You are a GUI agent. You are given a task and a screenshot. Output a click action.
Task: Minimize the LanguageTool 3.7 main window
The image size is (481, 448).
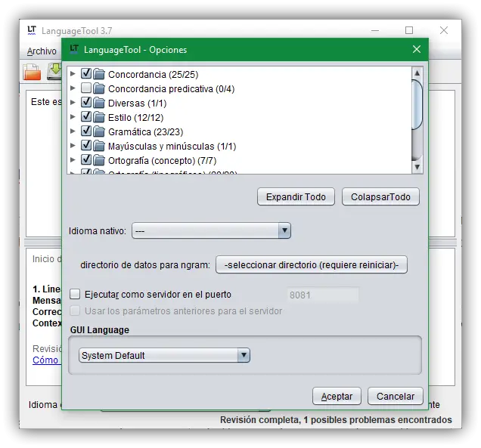pyautogui.click(x=375, y=30)
